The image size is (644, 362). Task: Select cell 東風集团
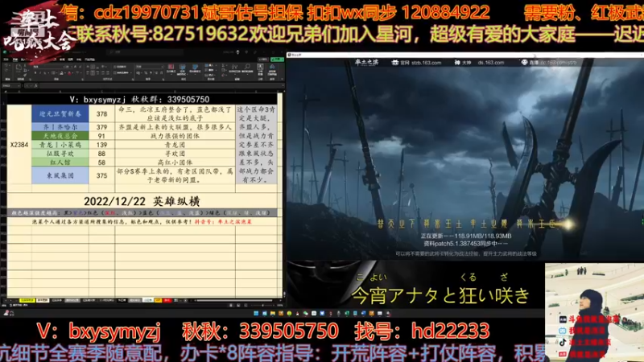tap(60, 175)
